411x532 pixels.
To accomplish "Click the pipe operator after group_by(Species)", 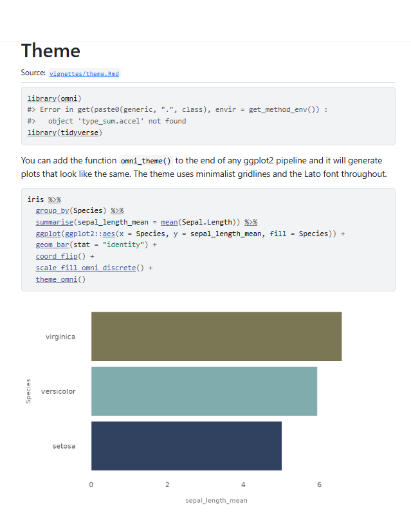I will click(117, 211).
